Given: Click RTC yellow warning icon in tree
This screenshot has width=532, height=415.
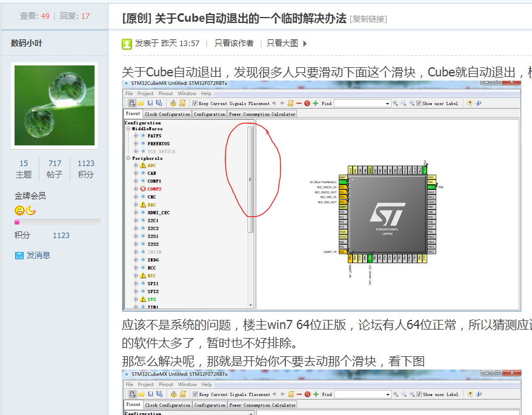Looking at the screenshot, I should 143,276.
